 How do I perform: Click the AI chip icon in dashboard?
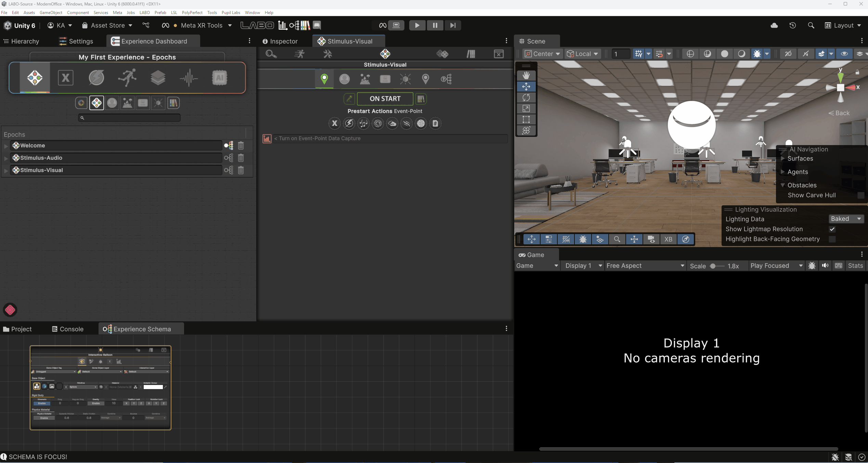coord(220,78)
